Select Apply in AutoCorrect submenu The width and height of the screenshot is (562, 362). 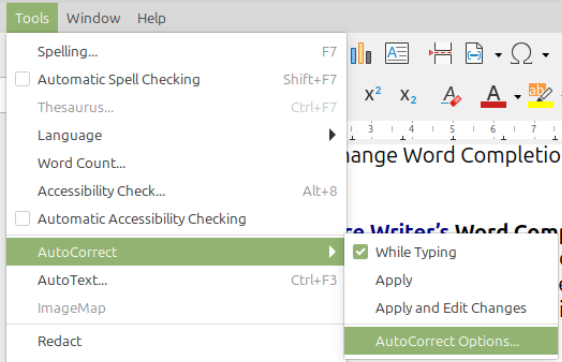tap(451, 280)
